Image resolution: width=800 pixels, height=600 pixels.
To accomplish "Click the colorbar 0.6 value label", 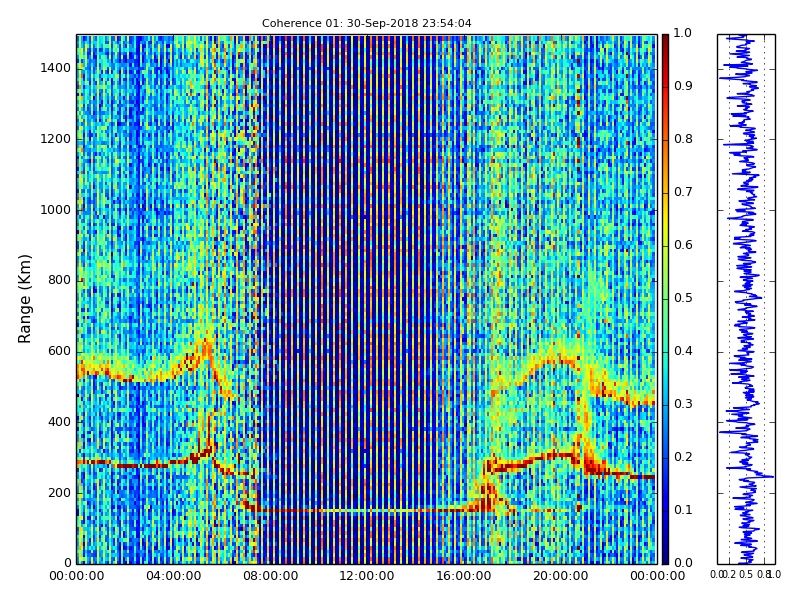I will 683,245.
